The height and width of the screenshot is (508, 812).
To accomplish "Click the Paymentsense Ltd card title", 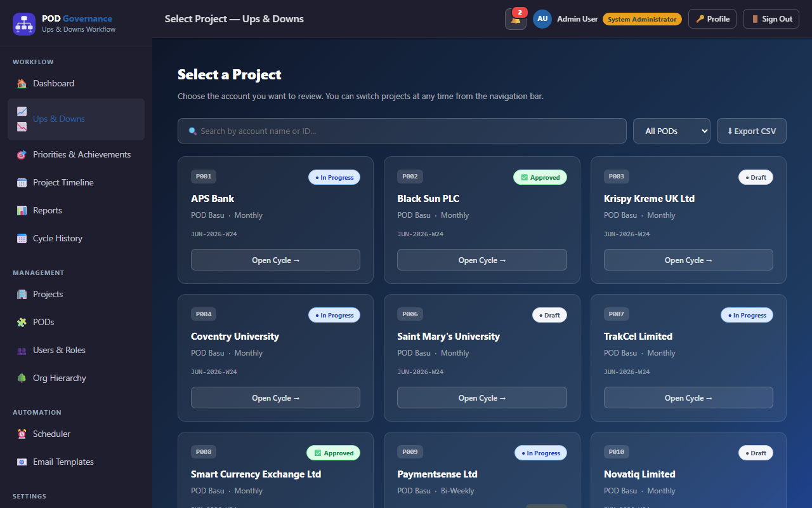I will click(437, 474).
